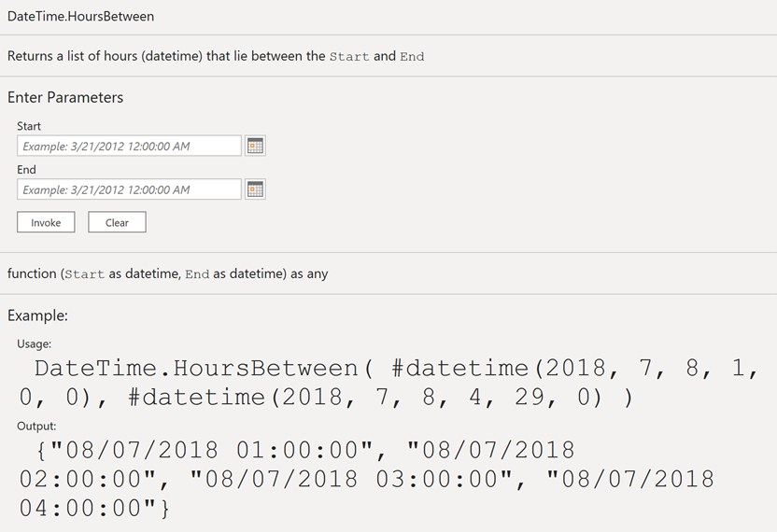This screenshot has height=532, width=777.
Task: Click the Output label
Action: [x=36, y=426]
